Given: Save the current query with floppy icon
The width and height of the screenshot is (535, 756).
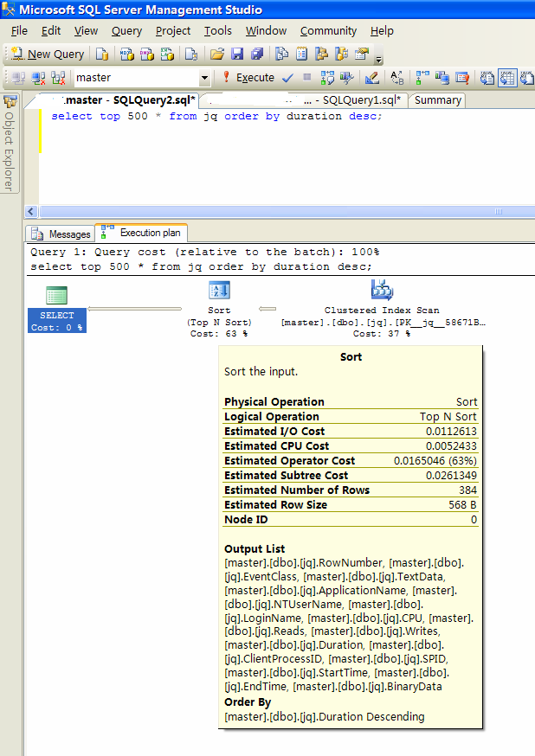Looking at the screenshot, I should pos(237,54).
